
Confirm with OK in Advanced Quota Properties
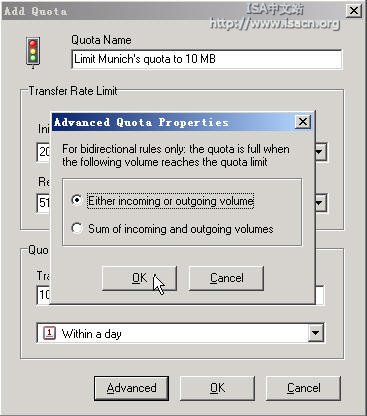pos(139,278)
